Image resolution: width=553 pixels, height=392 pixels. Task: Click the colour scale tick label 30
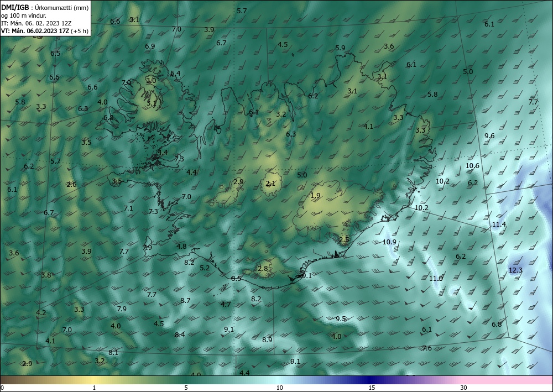click(464, 388)
